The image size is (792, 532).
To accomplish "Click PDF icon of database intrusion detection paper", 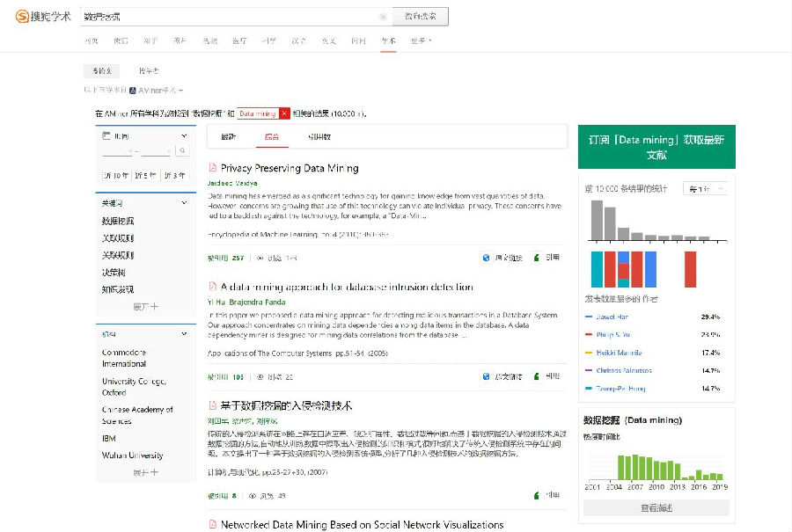I will coord(212,287).
